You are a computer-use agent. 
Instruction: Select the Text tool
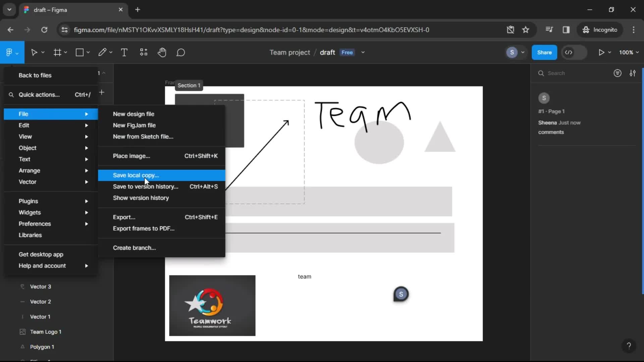(124, 52)
